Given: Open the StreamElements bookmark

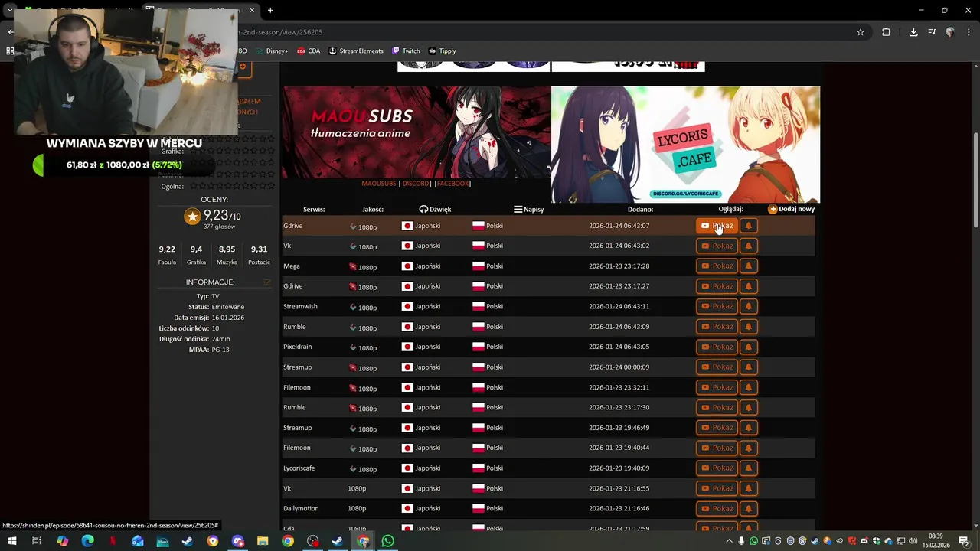Looking at the screenshot, I should (x=356, y=51).
